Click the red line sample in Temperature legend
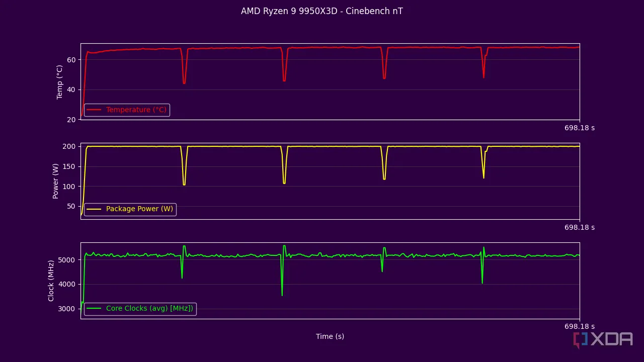This screenshot has width=644, height=362. (95, 109)
